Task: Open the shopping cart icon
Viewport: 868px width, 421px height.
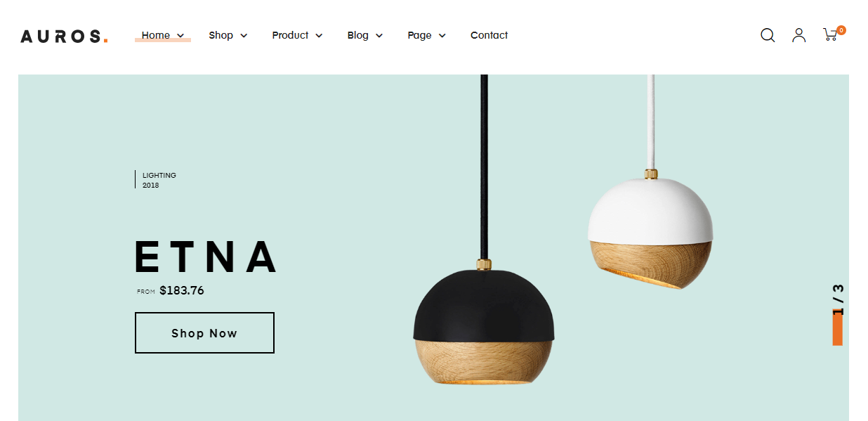Action: [x=830, y=35]
